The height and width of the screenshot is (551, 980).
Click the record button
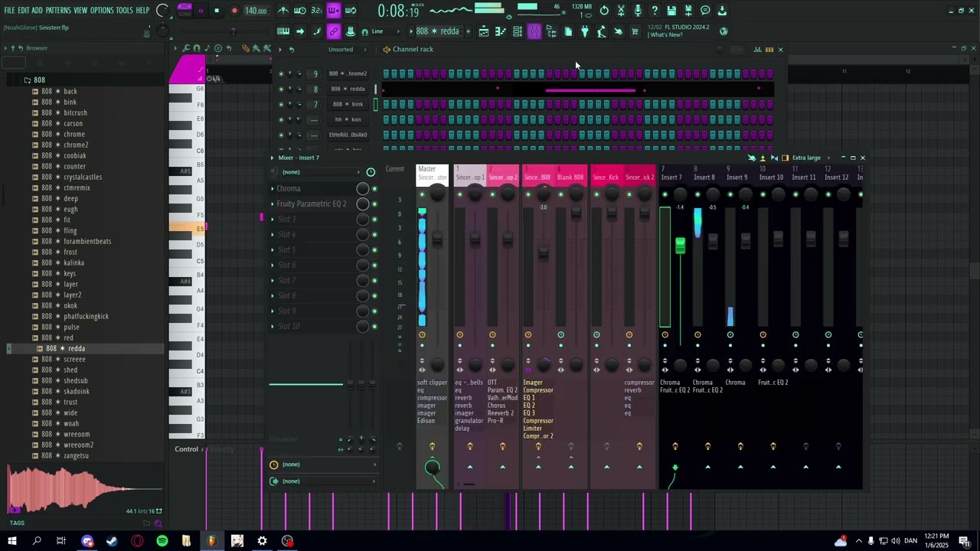click(x=234, y=11)
